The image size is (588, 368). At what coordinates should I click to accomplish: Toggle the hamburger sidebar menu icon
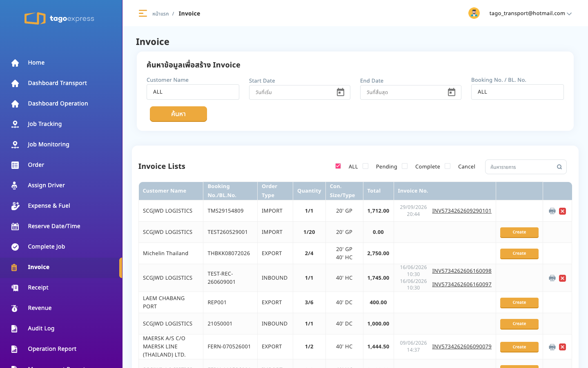[143, 13]
